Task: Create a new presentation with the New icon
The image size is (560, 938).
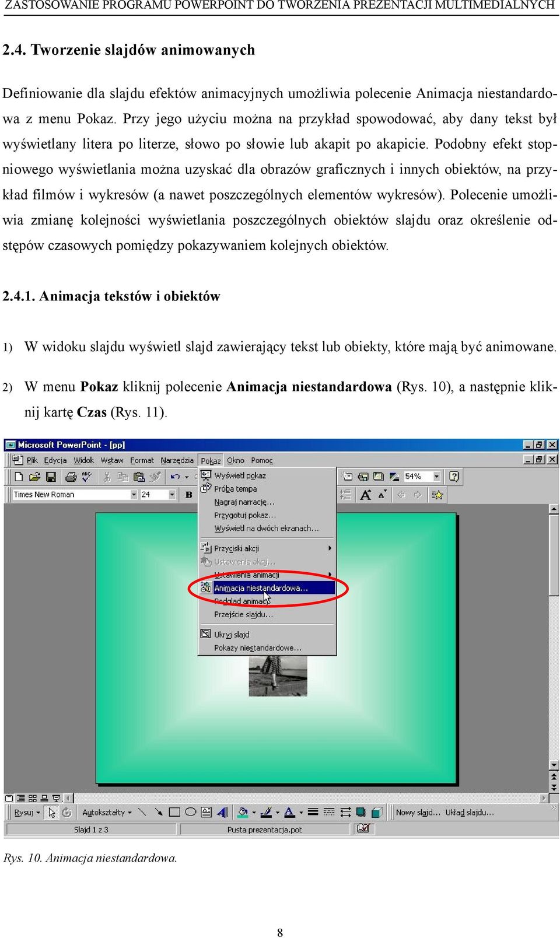Action: (19, 477)
